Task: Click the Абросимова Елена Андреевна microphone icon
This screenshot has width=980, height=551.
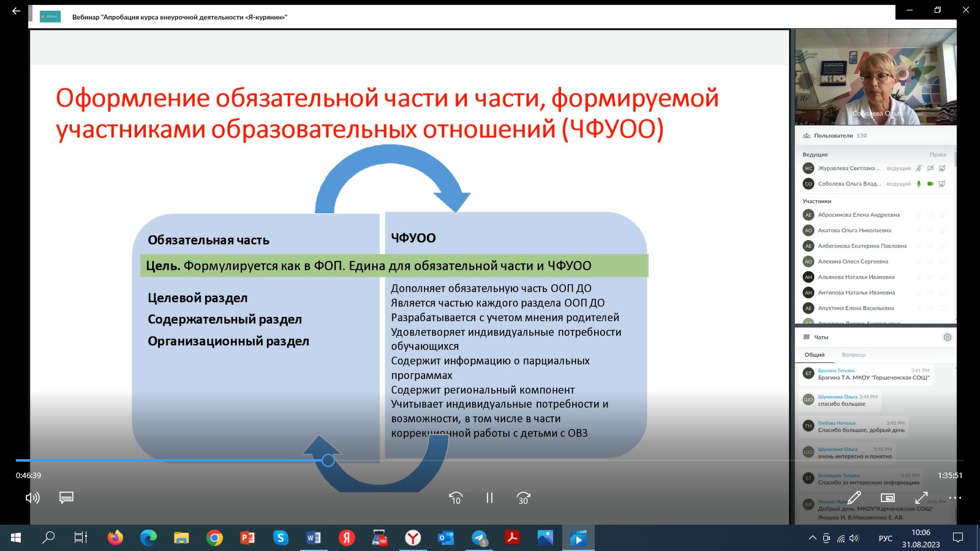Action: (x=919, y=215)
